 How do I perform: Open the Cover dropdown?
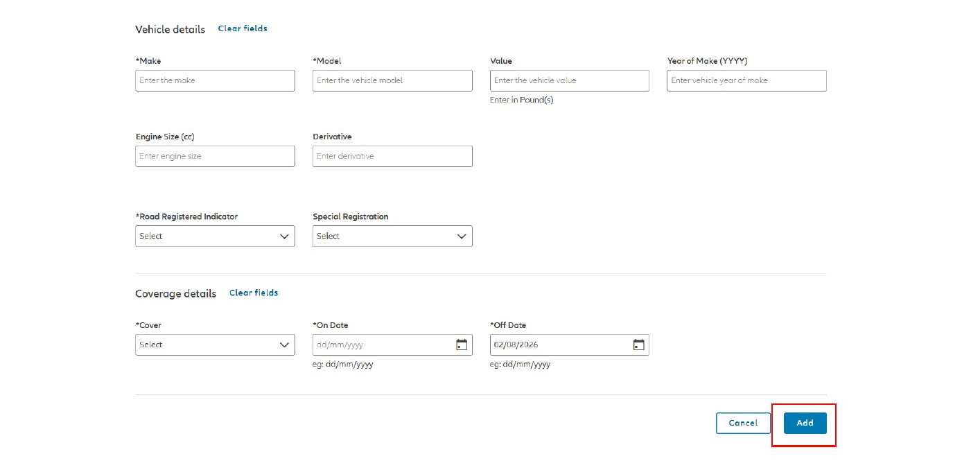(216, 345)
